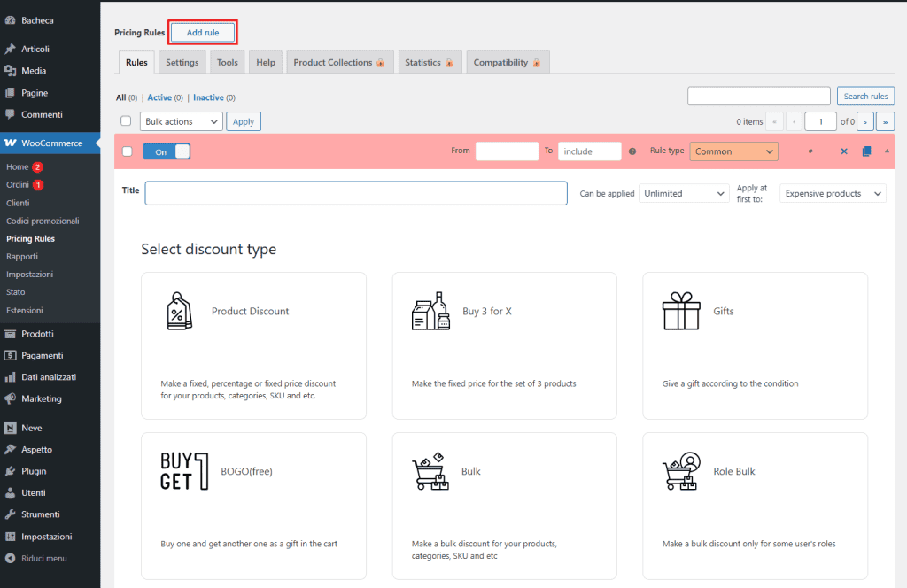Toggle the rule On switch

coord(167,151)
